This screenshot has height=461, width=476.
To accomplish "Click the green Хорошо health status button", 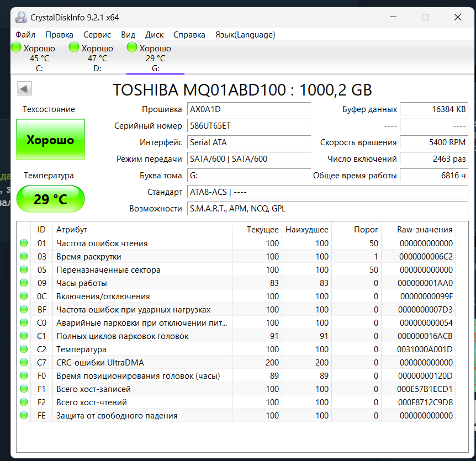I will tap(50, 140).
